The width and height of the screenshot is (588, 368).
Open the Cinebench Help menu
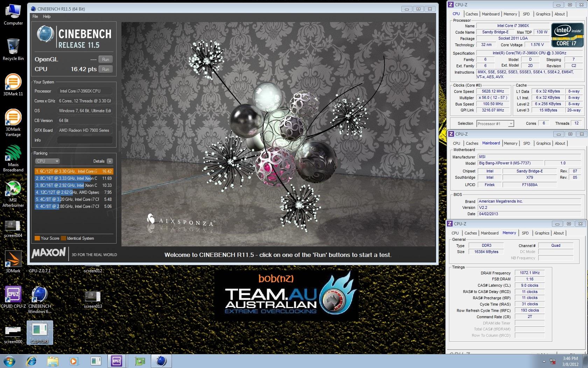pos(47,16)
